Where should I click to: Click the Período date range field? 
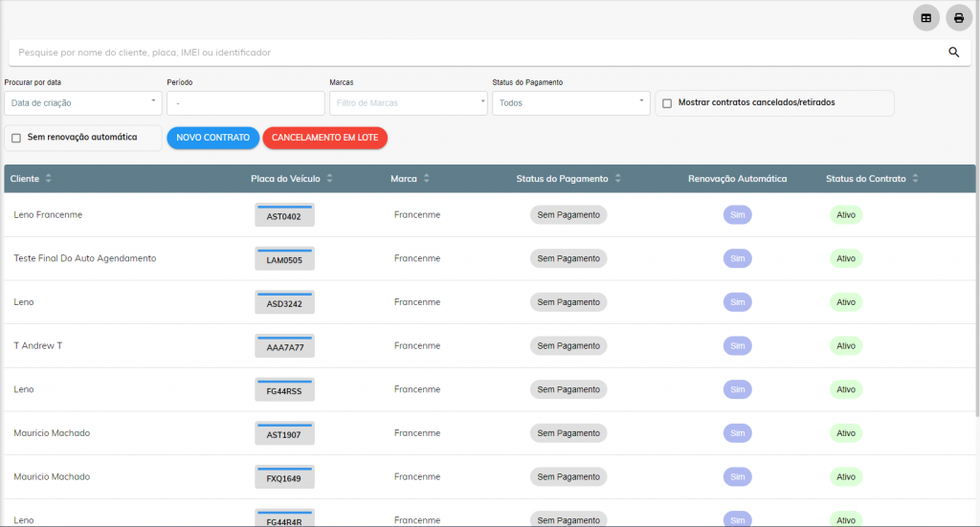coord(246,103)
